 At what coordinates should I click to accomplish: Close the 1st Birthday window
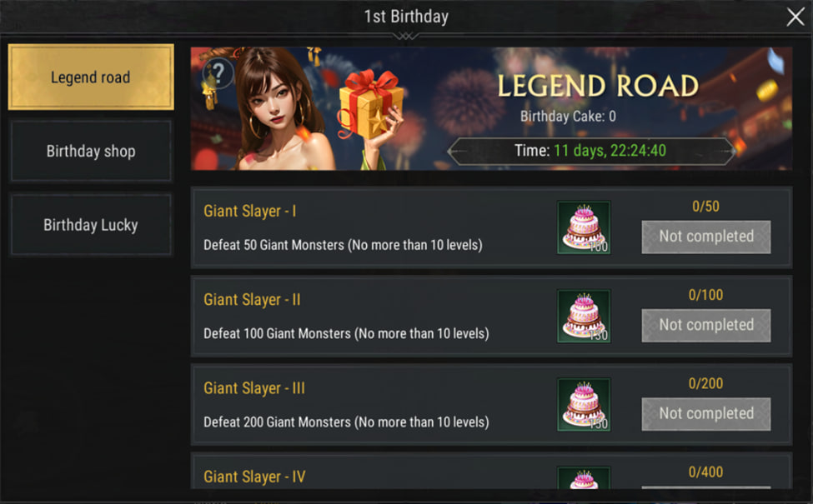795,17
